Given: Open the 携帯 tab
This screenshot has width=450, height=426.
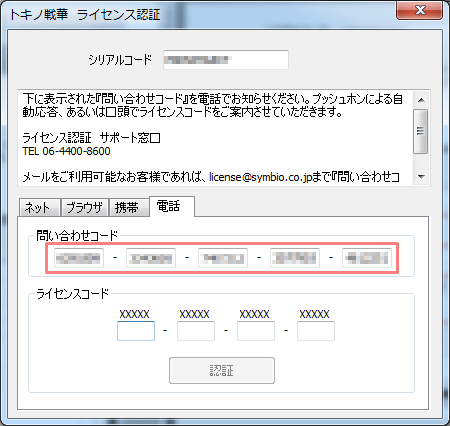Looking at the screenshot, I should tap(129, 208).
